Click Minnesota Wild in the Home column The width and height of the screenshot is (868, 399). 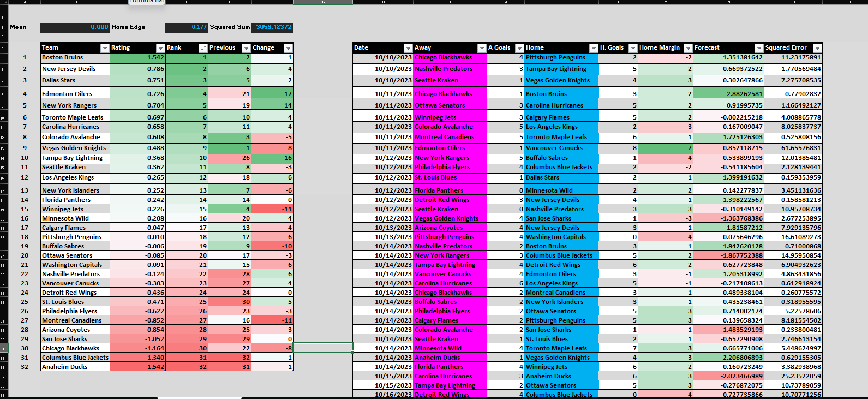(561, 190)
